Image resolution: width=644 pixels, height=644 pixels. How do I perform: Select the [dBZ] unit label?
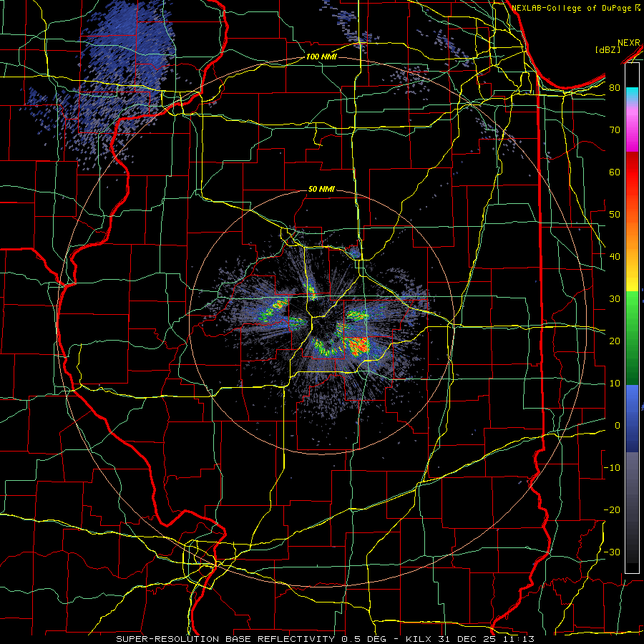pyautogui.click(x=608, y=49)
